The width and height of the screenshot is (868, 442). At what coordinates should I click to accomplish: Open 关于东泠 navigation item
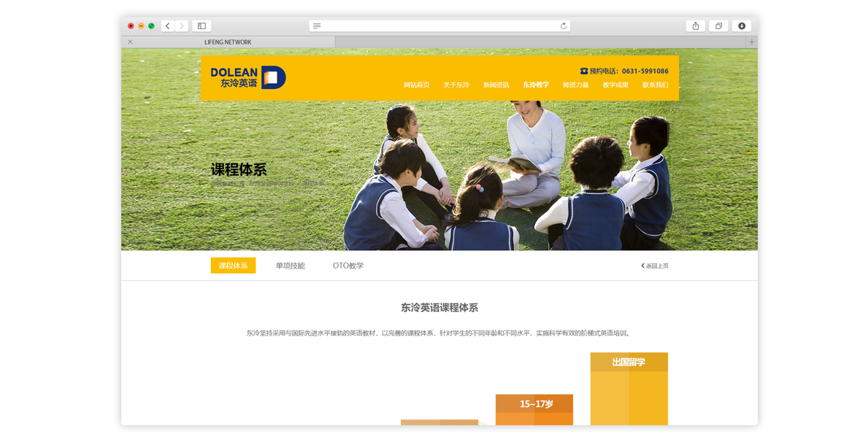click(456, 85)
